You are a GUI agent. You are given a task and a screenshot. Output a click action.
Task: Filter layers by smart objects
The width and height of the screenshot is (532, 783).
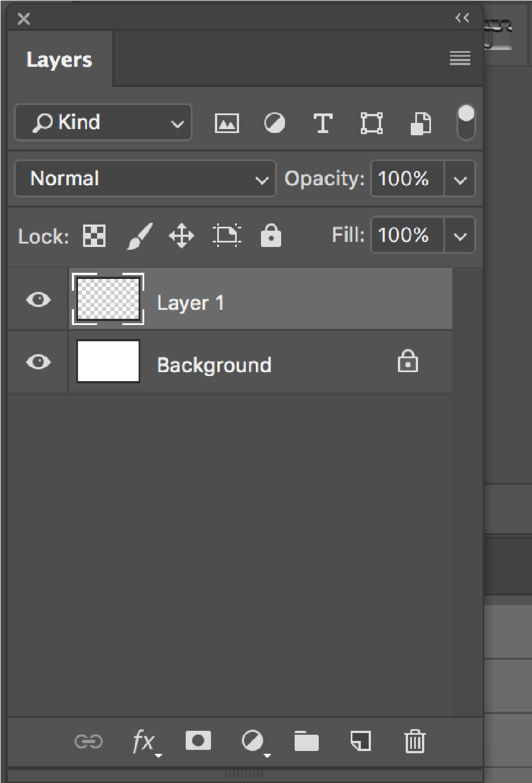point(420,123)
